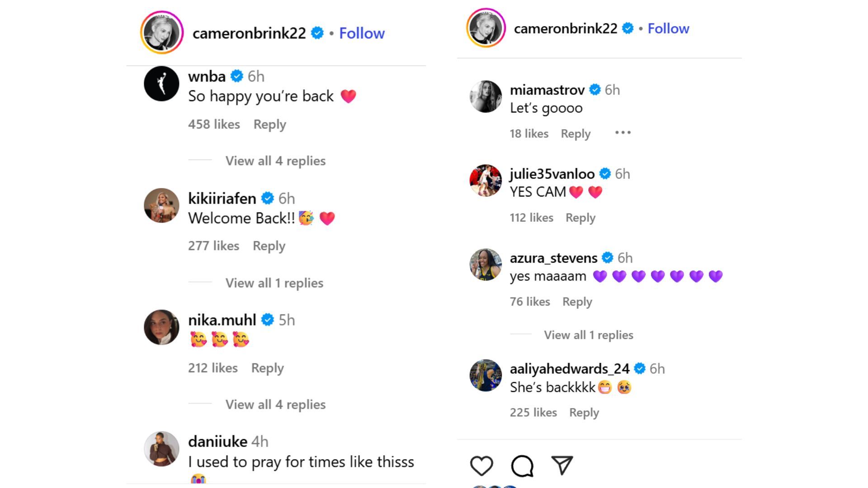Select the daniiuke username
This screenshot has width=868, height=488.
[217, 441]
